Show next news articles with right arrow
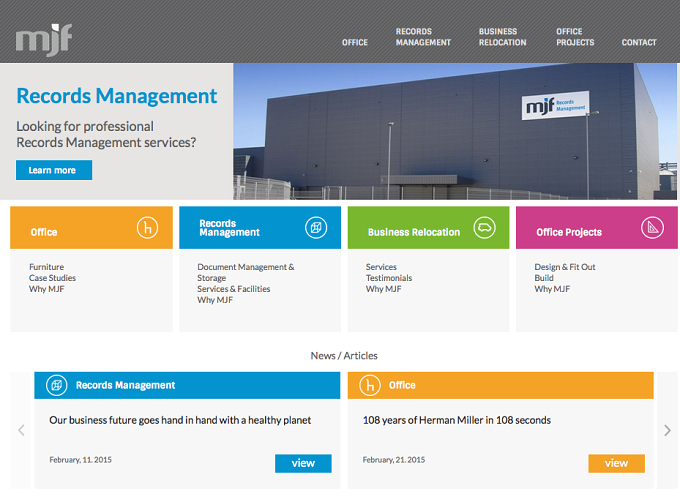Viewport: 680px width, 502px height. click(667, 430)
